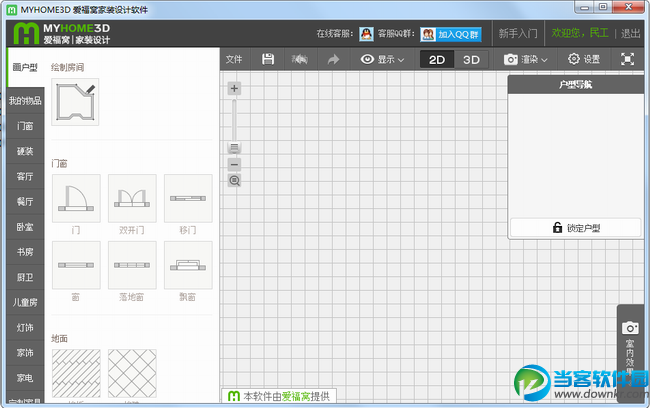650x408 pixels.
Task: Click 加入QQ群 join group button
Action: pos(451,34)
